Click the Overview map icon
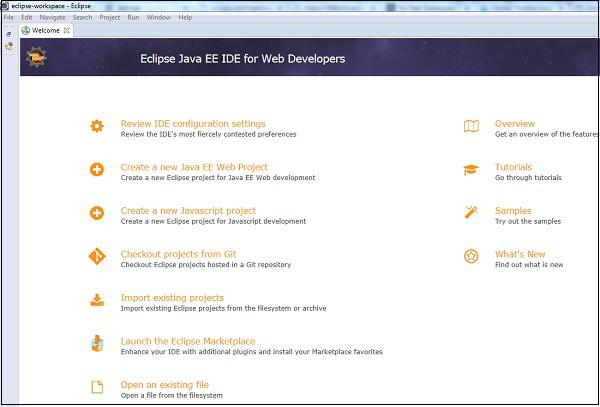Screen dimensions: 600x407 pyautogui.click(x=471, y=126)
